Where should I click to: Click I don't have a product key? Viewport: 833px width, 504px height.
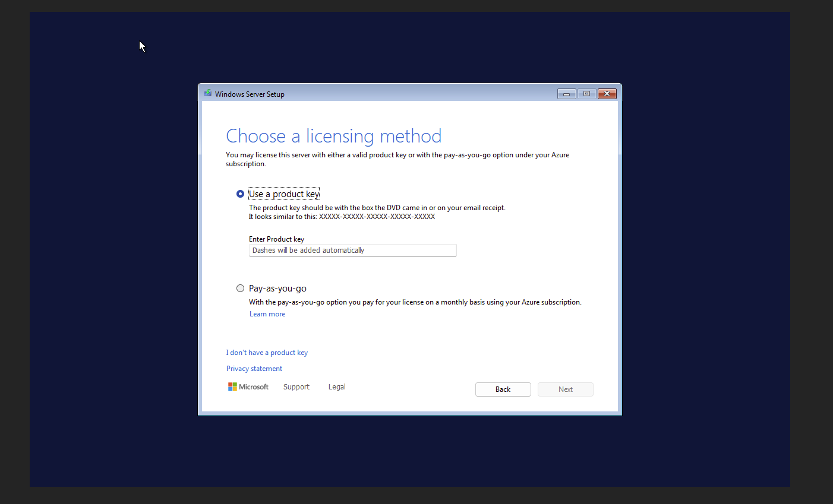click(267, 352)
